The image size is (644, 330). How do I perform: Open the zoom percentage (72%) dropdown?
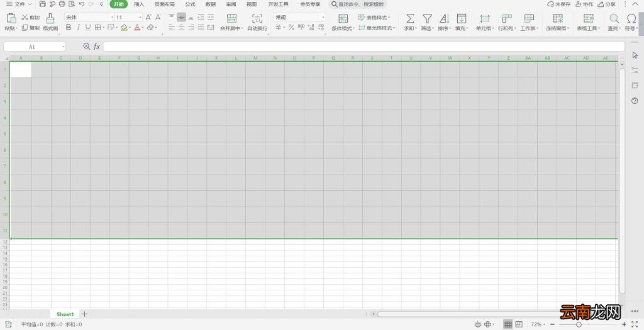[x=538, y=324]
